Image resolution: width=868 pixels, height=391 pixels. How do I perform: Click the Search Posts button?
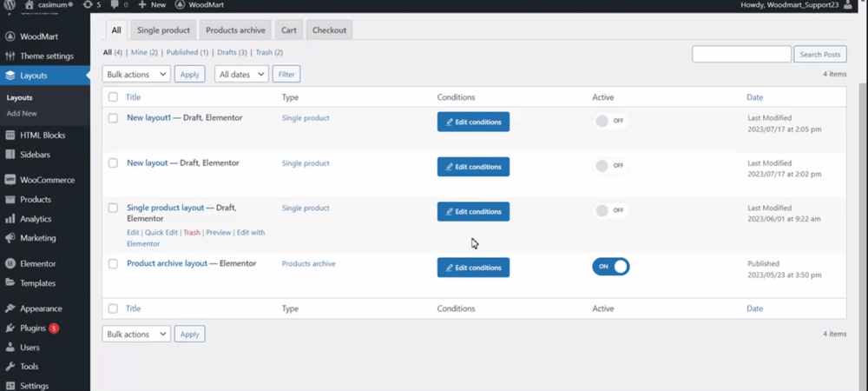pyautogui.click(x=820, y=54)
